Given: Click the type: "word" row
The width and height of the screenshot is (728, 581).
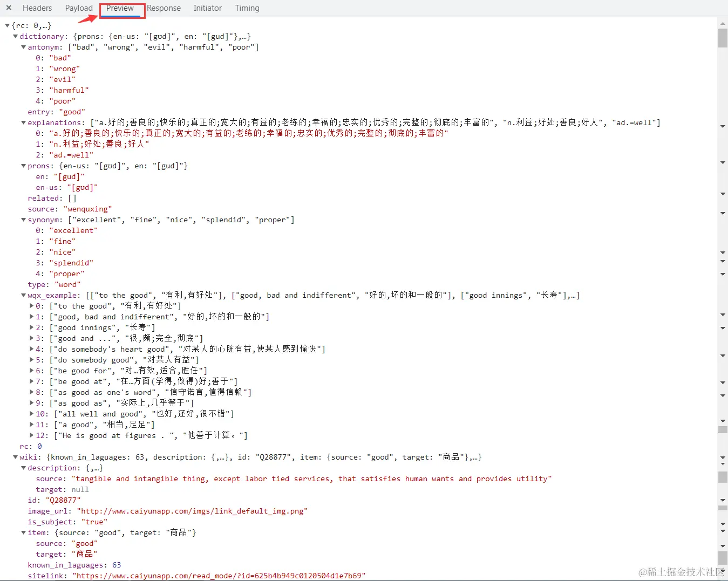Looking at the screenshot, I should point(54,284).
